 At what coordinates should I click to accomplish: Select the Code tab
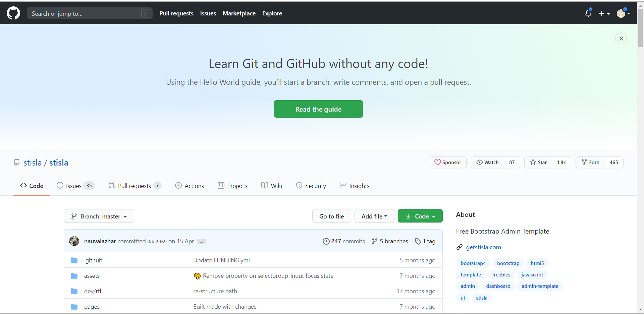tap(32, 186)
